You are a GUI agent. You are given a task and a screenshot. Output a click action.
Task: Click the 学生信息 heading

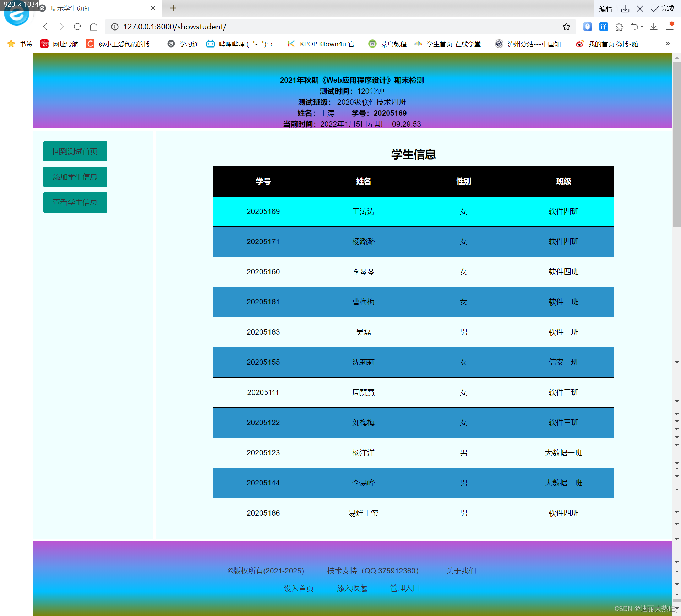coord(413,154)
